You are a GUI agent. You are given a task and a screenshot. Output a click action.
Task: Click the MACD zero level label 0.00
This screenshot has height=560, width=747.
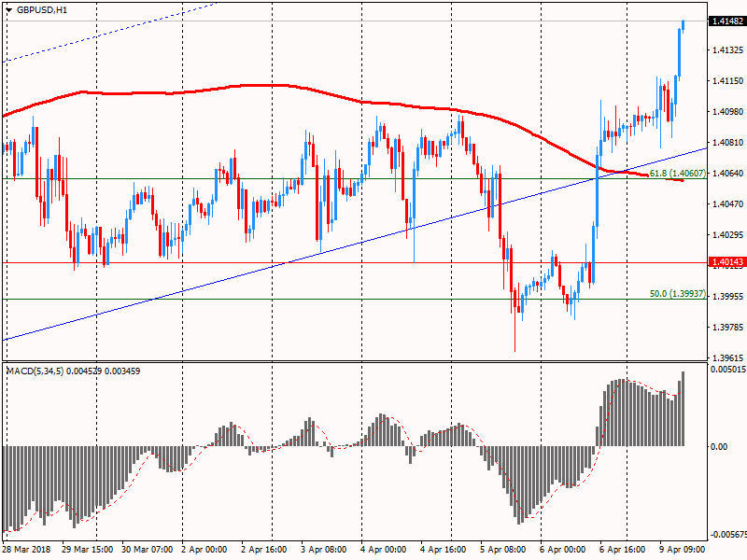pyautogui.click(x=719, y=447)
